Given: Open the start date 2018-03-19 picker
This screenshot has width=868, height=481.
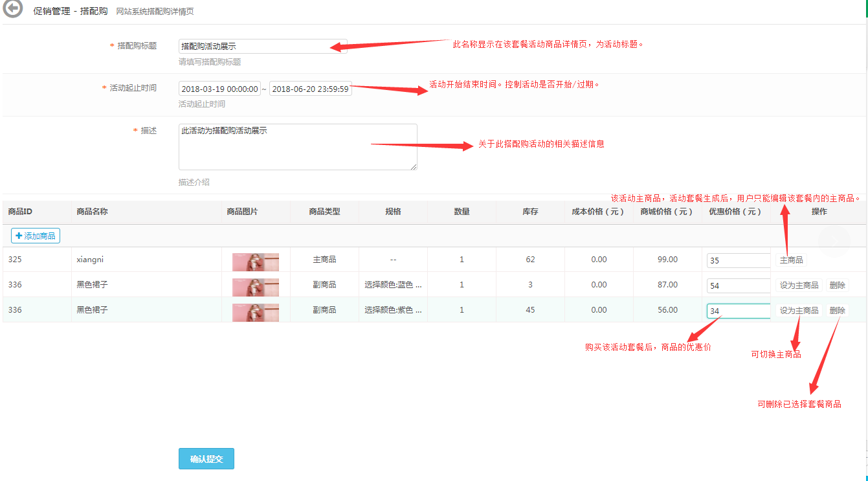Looking at the screenshot, I should 219,89.
